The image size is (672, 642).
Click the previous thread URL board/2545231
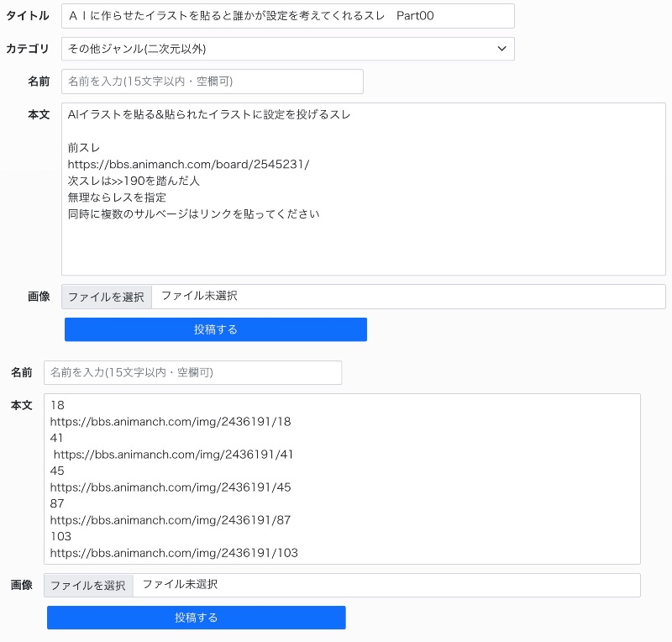click(188, 165)
